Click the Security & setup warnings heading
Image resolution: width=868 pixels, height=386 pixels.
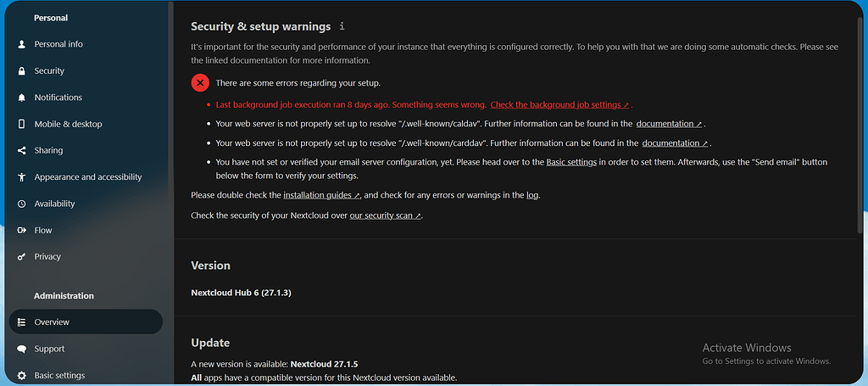[x=261, y=26]
